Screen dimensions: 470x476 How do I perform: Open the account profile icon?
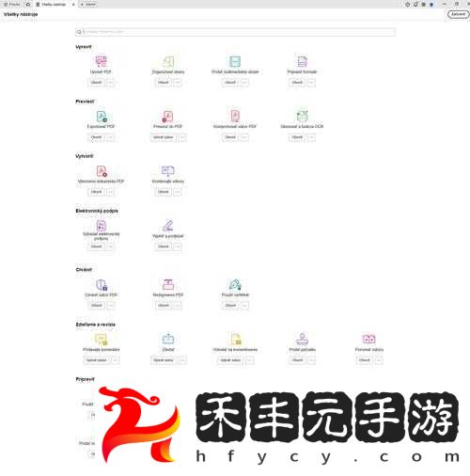[x=431, y=5]
